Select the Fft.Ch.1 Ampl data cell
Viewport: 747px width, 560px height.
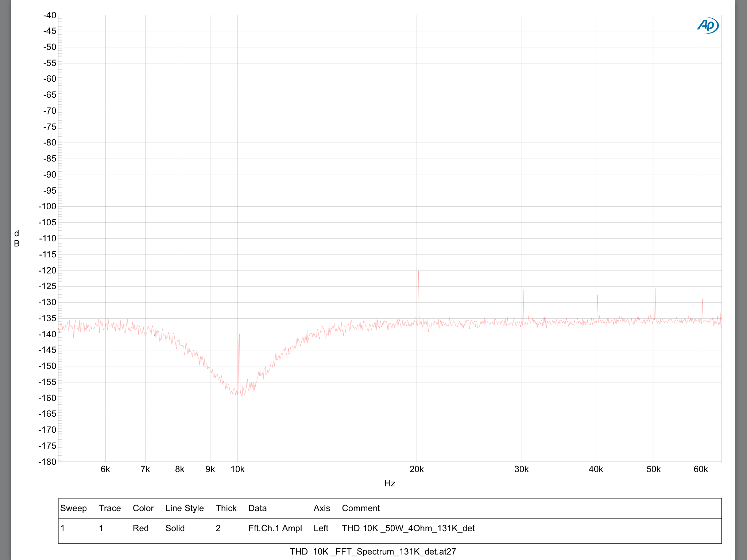[x=275, y=528]
